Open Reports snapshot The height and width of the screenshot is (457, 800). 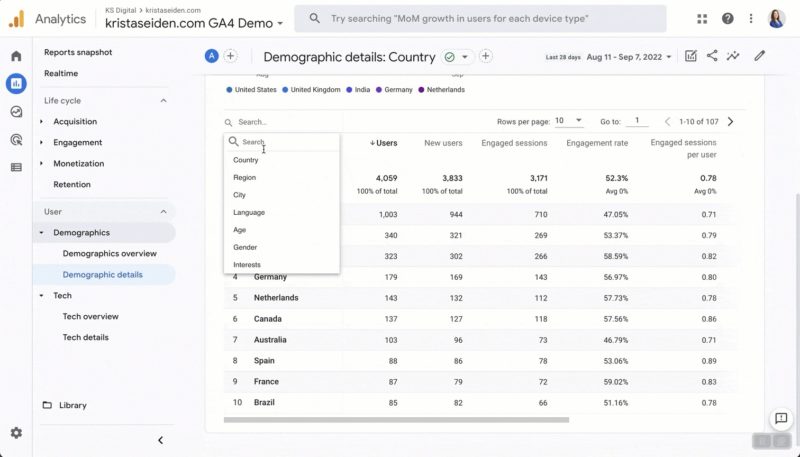click(78, 53)
